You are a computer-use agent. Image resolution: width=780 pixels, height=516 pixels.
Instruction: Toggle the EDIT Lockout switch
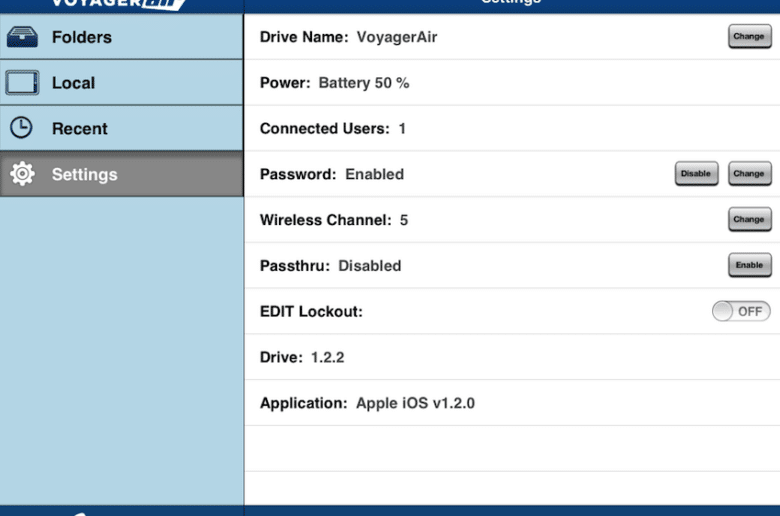tap(741, 311)
